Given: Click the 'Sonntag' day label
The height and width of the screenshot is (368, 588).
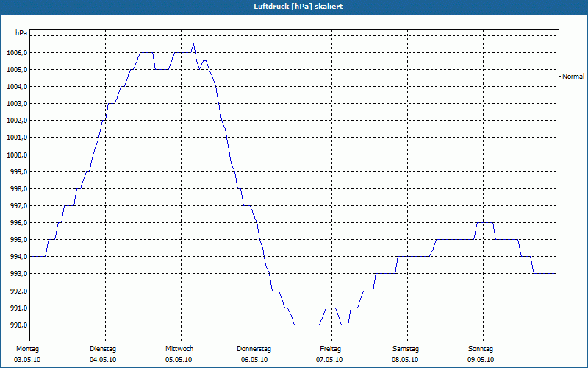Looking at the screenshot, I should (x=481, y=349).
